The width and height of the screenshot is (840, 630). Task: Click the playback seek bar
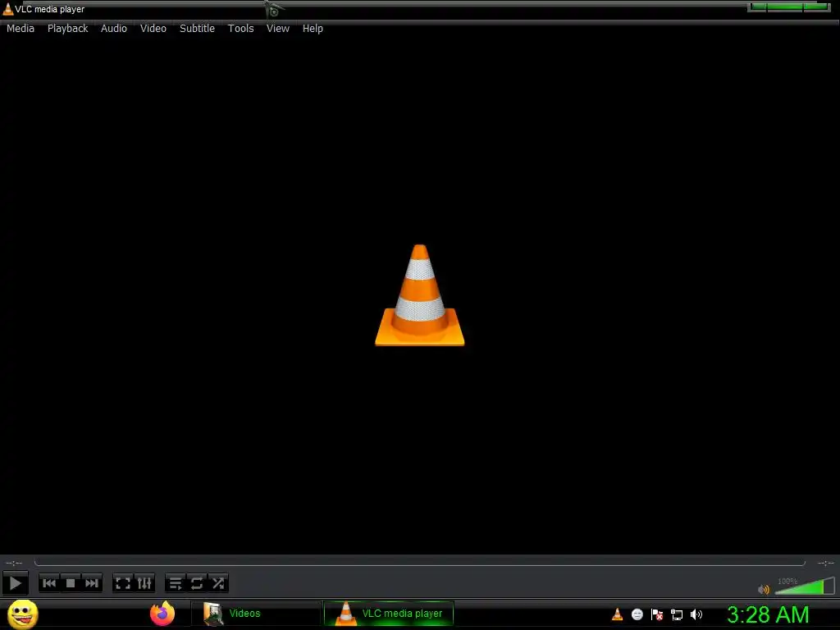[419, 563]
